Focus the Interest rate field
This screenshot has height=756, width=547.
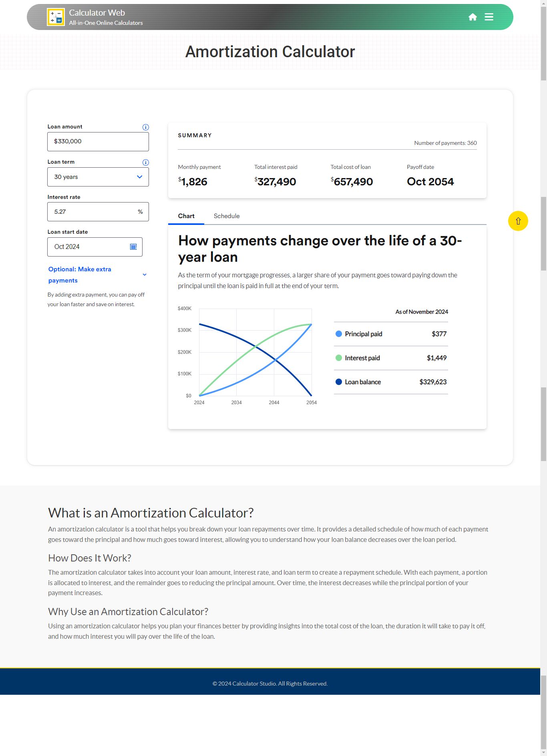pyautogui.click(x=92, y=212)
